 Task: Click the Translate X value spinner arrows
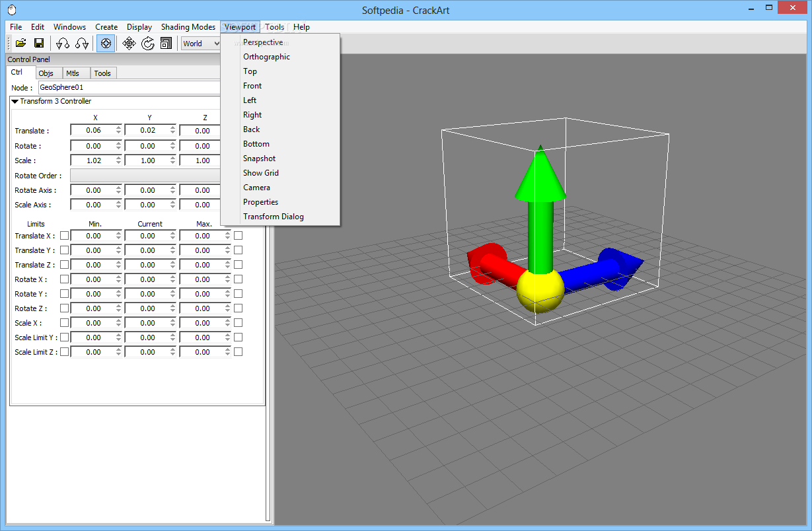[118, 131]
